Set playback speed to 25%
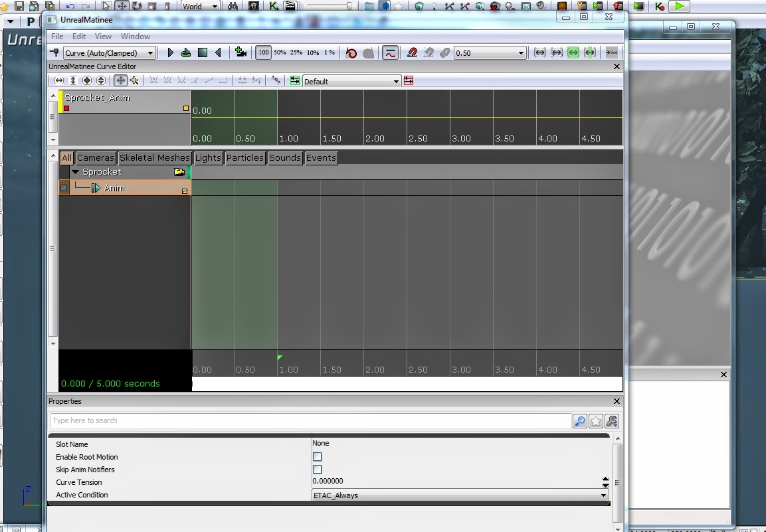This screenshot has height=532, width=766. (296, 52)
